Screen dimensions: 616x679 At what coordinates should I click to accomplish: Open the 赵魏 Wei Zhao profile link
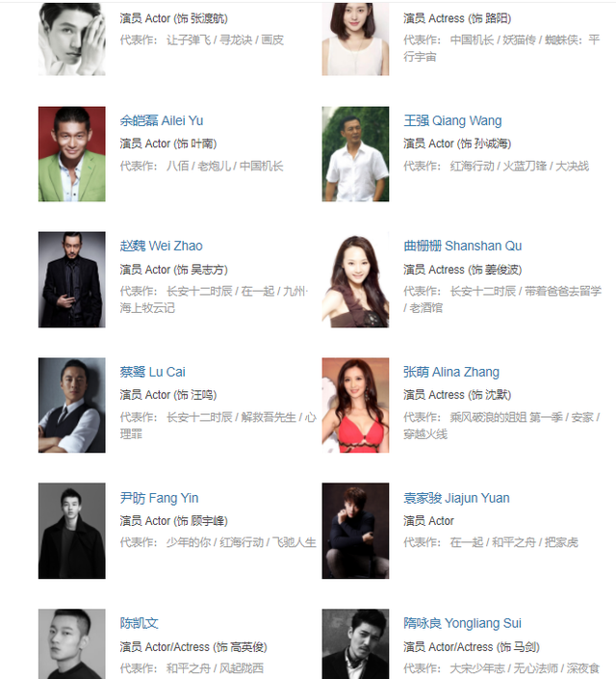[161, 246]
